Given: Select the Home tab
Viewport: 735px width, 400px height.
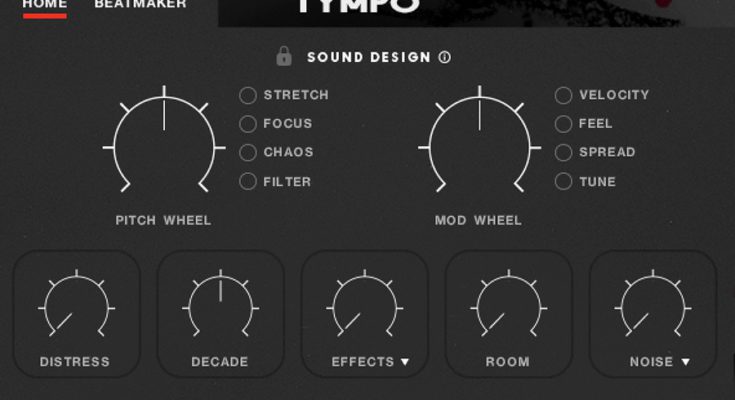Looking at the screenshot, I should [x=45, y=5].
